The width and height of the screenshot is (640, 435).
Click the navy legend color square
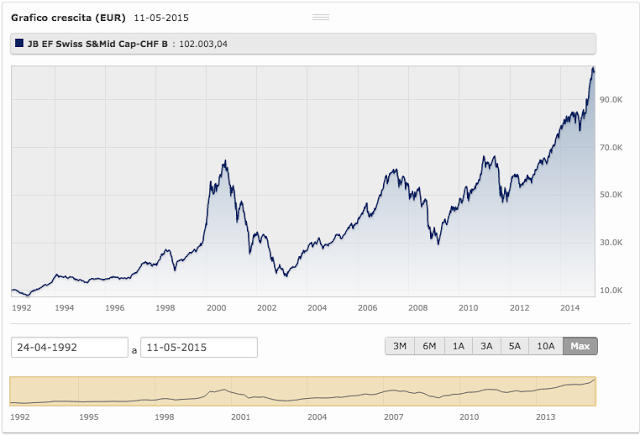tap(18, 43)
